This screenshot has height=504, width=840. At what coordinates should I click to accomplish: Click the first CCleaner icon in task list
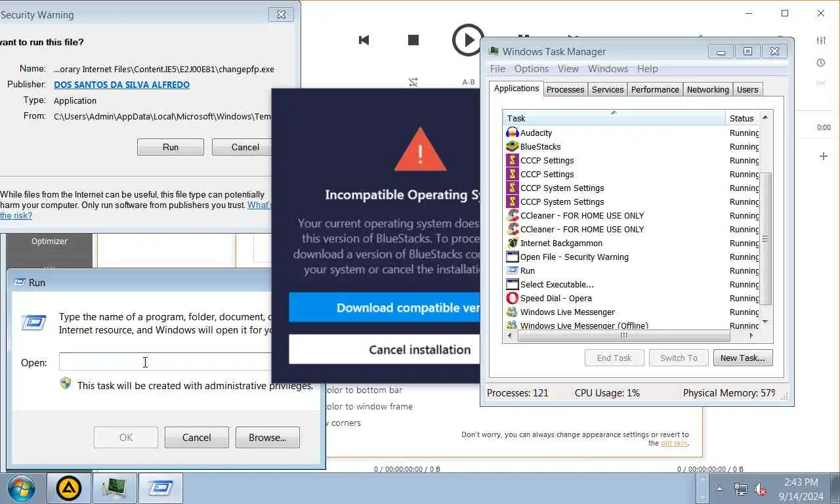[x=513, y=215]
